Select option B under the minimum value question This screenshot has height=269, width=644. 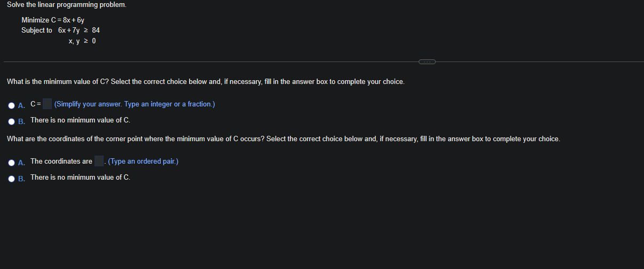(12, 121)
